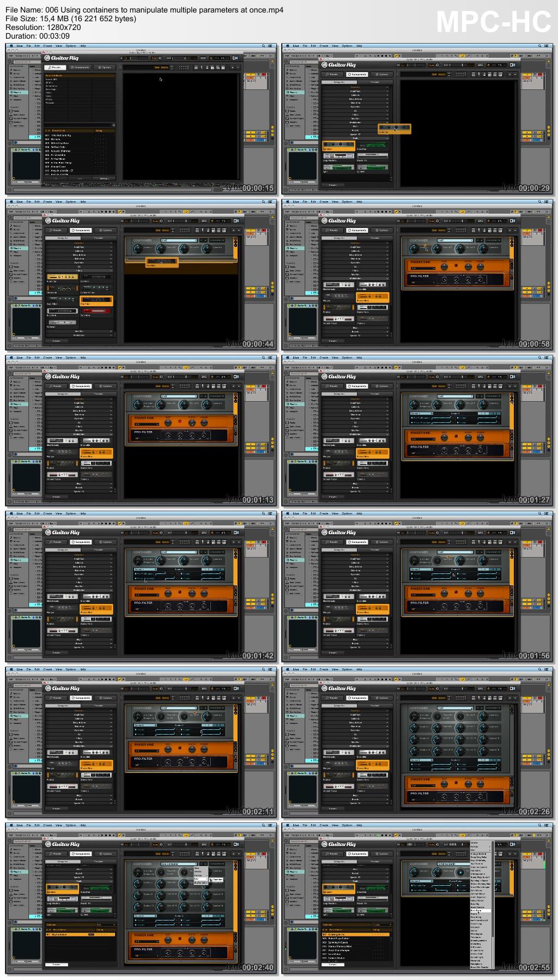
Task: Click highlighted preset menu entry, 00:02:55 frame
Action: [481, 910]
